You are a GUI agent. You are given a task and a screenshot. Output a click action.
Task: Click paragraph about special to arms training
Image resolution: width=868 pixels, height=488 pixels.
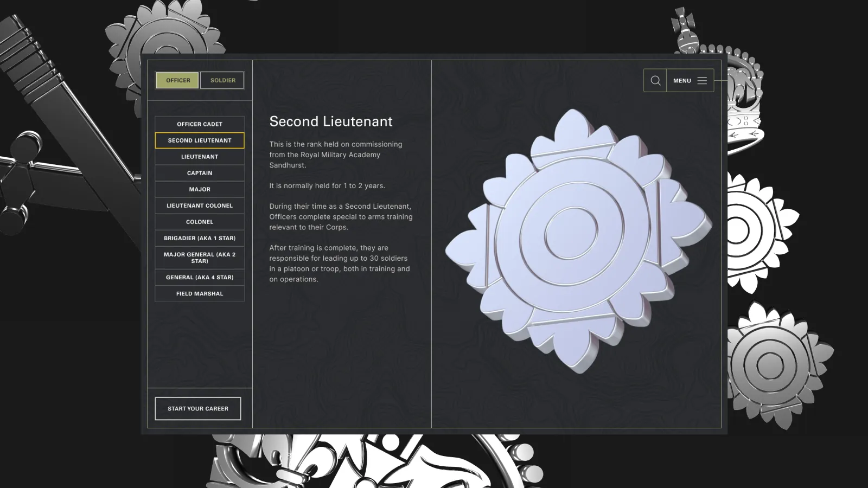(341, 216)
